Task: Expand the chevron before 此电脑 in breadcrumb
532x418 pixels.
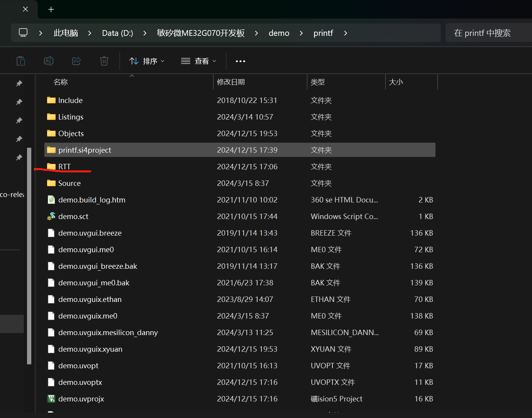Action: (x=41, y=33)
